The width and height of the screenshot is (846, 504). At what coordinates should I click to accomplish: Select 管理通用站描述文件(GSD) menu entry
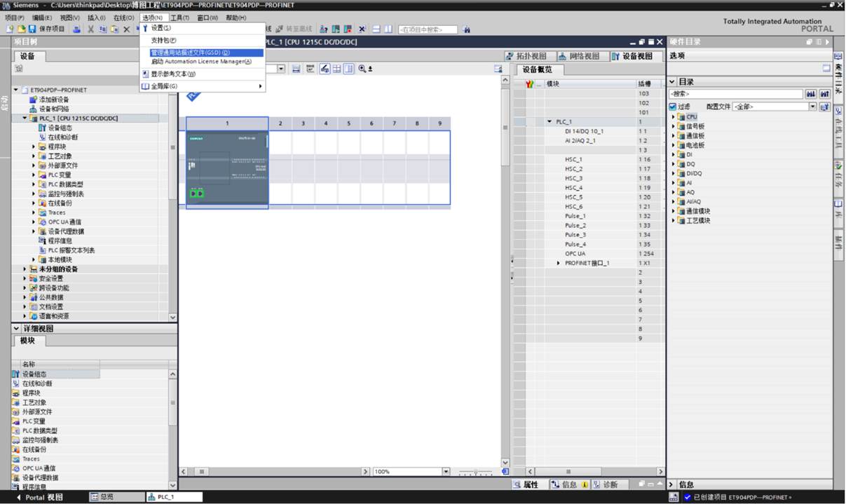191,53
